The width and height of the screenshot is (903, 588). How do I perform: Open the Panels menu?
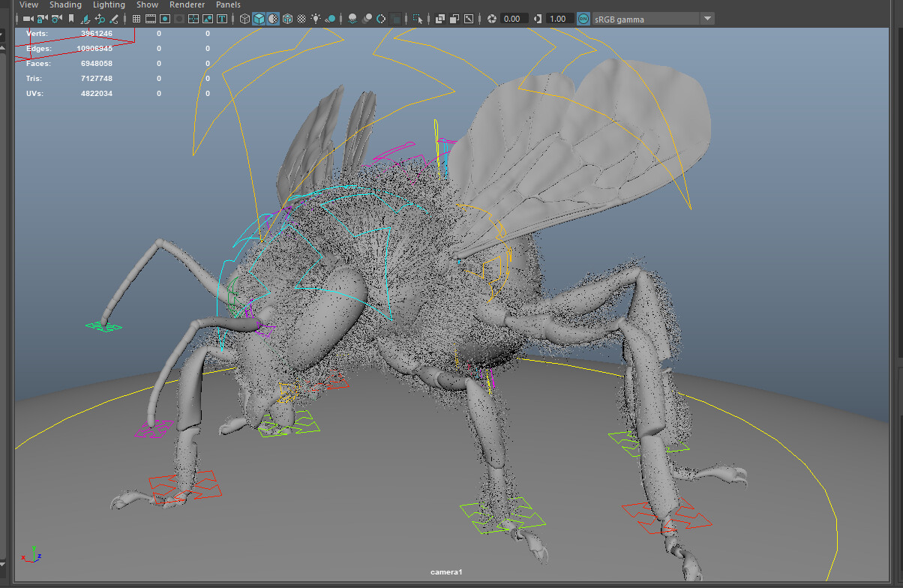tap(228, 4)
